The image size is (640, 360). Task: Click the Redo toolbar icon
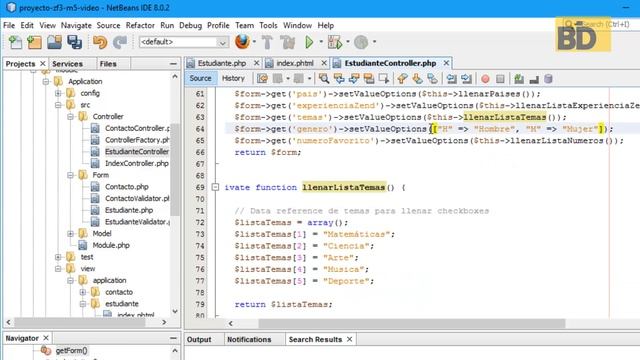[x=120, y=42]
